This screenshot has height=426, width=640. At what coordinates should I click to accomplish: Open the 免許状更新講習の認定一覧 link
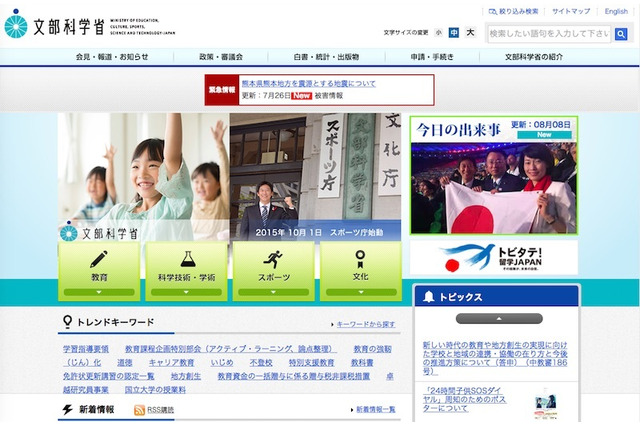tap(109, 376)
